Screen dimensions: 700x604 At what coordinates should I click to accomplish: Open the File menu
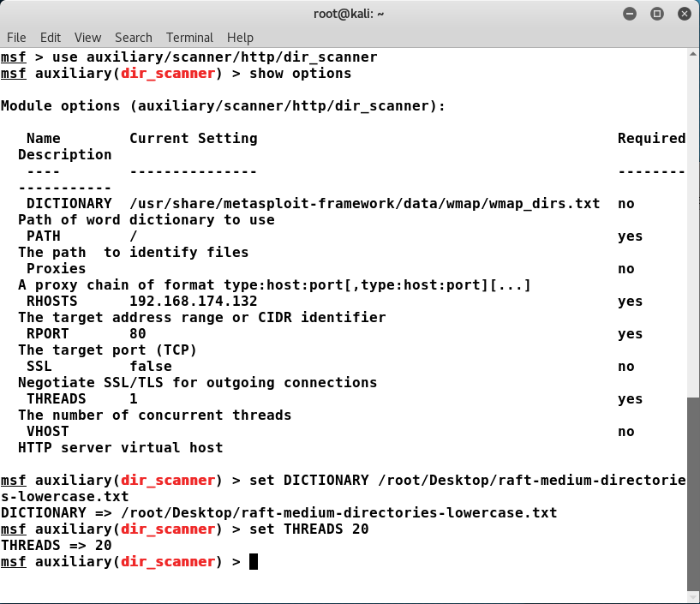pos(16,38)
